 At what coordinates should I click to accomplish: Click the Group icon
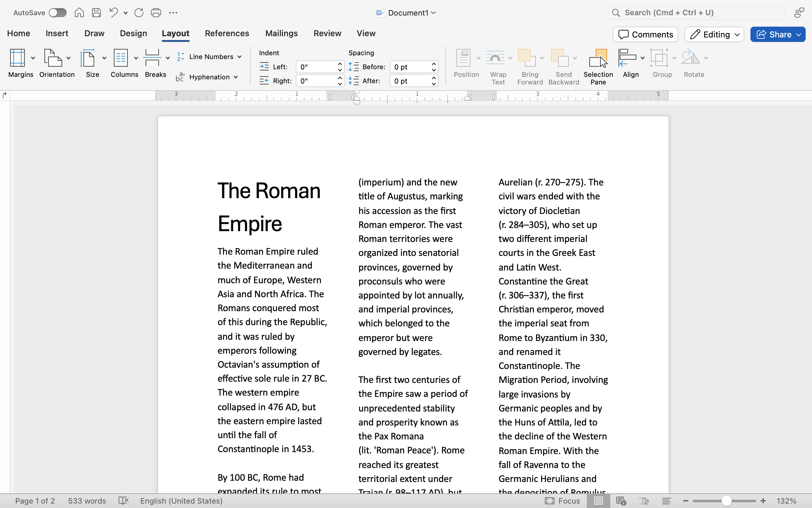659,58
